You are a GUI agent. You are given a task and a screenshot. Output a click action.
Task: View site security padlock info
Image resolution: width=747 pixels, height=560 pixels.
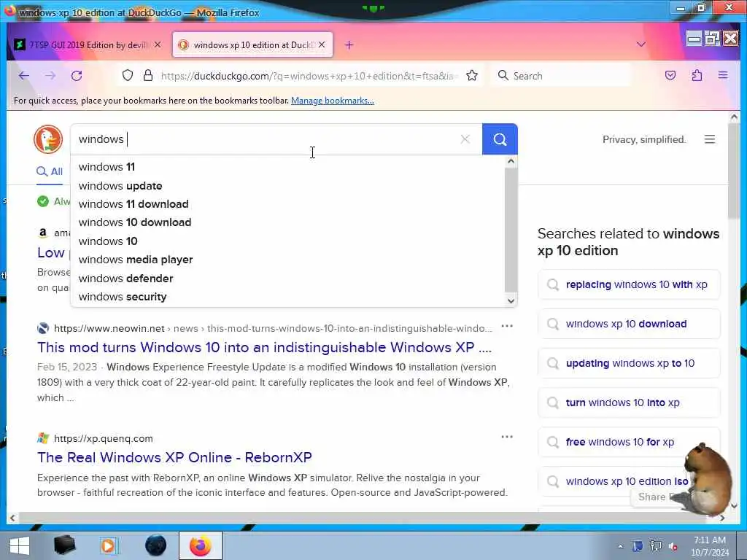(148, 75)
